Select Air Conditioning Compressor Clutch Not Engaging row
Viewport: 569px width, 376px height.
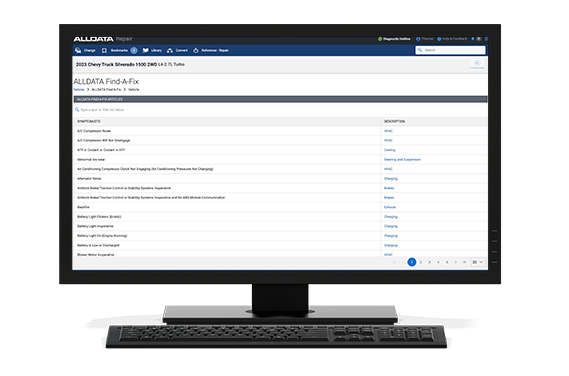pyautogui.click(x=280, y=169)
